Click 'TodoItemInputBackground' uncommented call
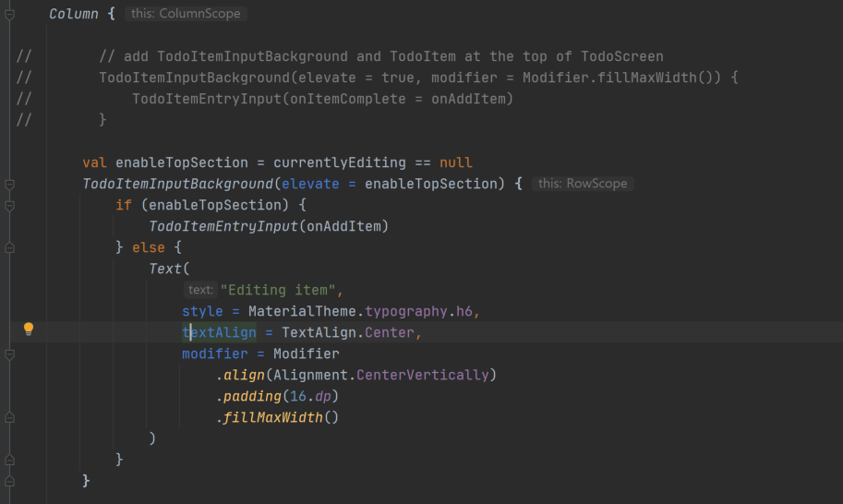843x504 pixels. (178, 184)
